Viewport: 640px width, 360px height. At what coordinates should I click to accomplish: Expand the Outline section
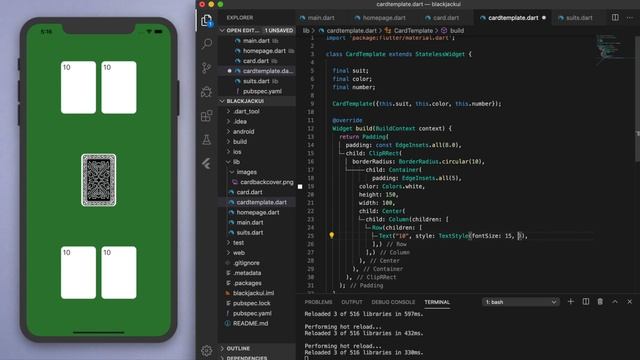[x=257, y=349]
